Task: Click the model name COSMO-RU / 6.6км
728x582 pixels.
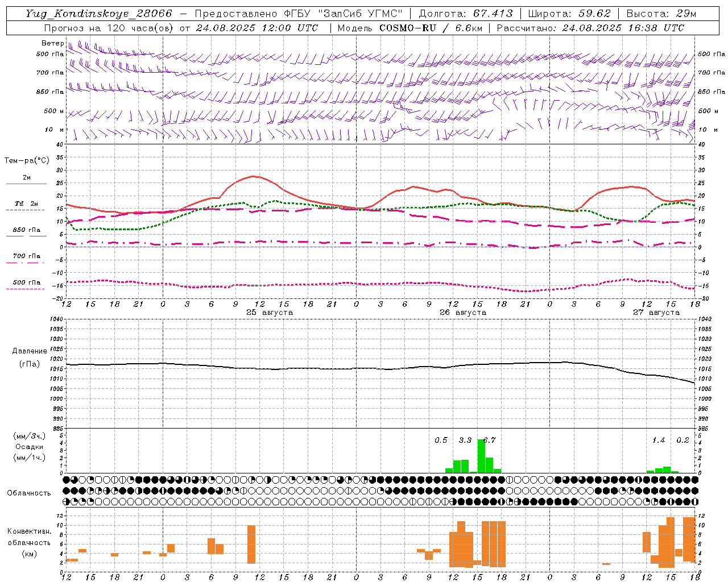Action: click(x=431, y=28)
